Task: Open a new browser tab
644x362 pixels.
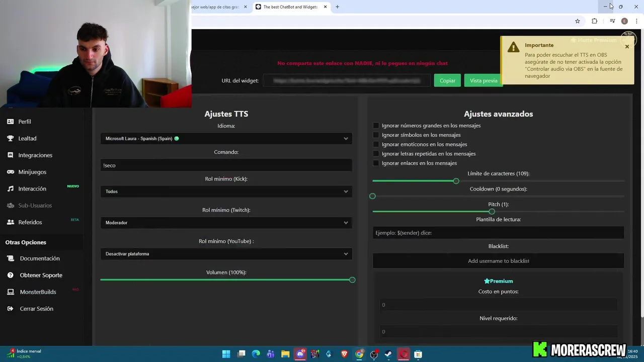Action: click(337, 7)
